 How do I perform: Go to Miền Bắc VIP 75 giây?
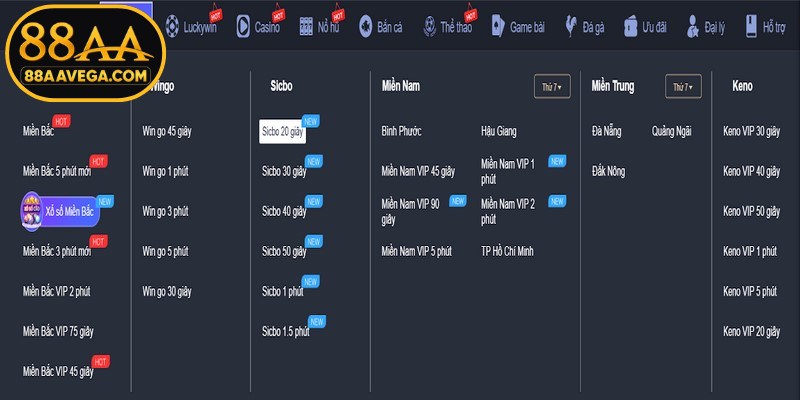coord(57,331)
